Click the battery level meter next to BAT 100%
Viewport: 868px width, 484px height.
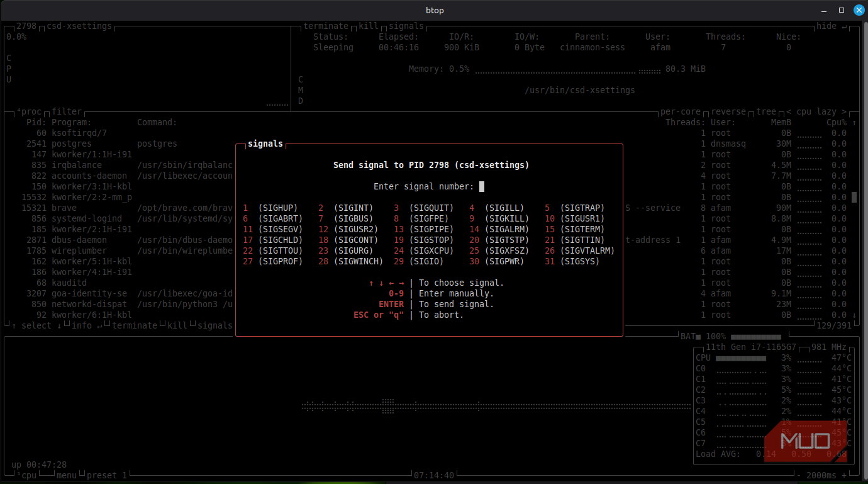(756, 337)
